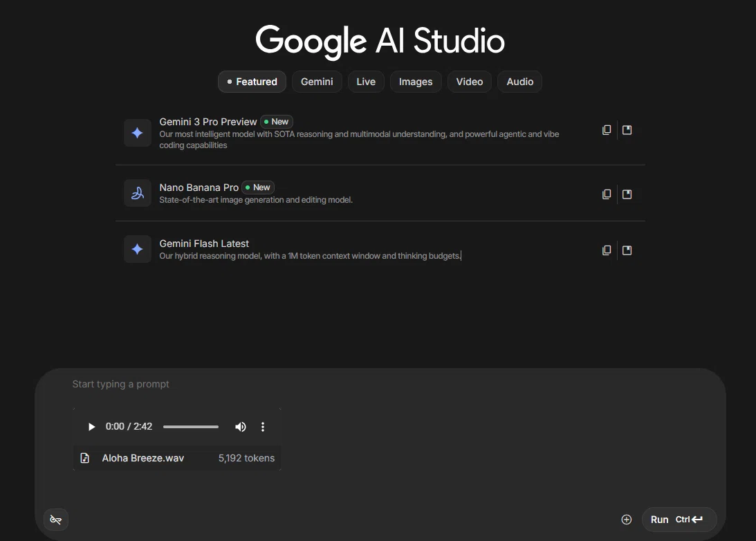
Task: Play the Aloha Breeze audio clip
Action: (x=91, y=427)
